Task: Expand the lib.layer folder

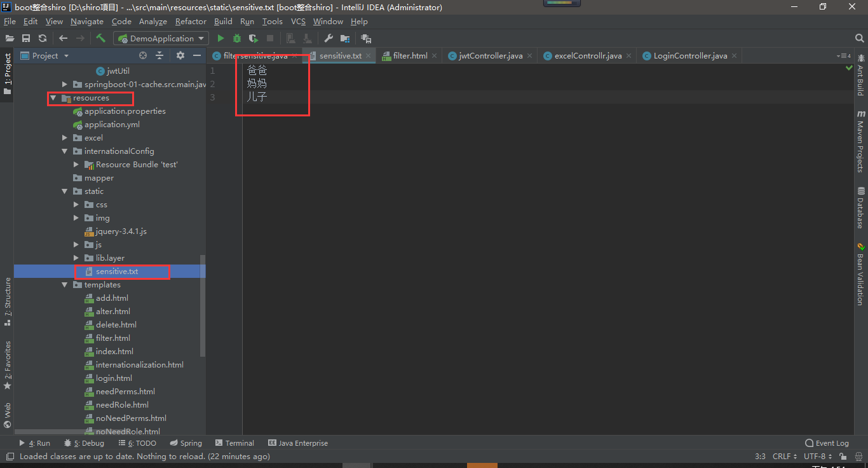Action: pos(76,258)
